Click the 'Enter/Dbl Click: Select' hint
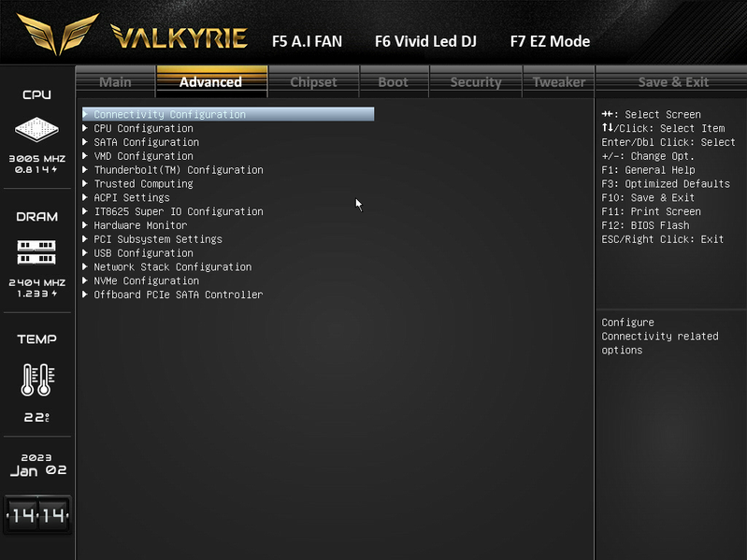The height and width of the screenshot is (560, 747). [668, 142]
